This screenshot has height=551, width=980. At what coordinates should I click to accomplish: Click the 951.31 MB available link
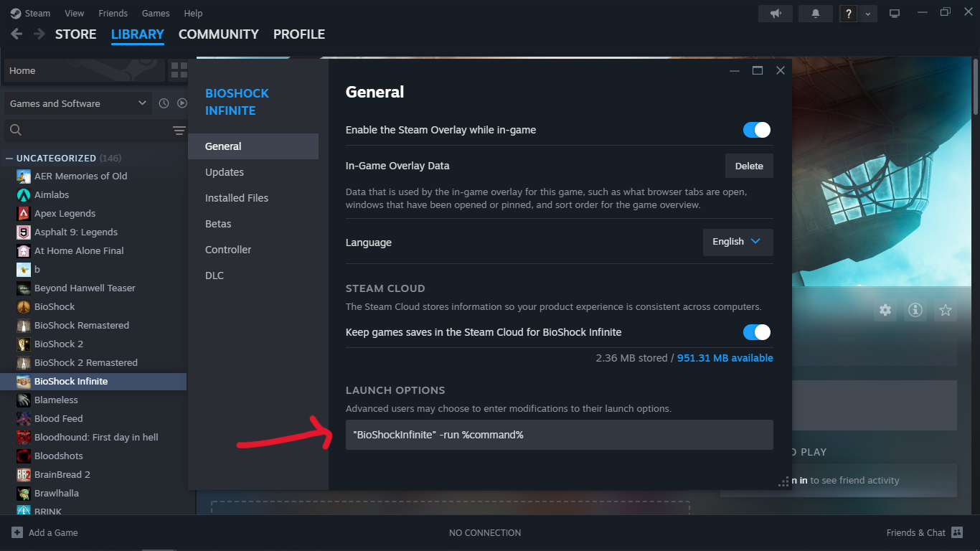pos(725,358)
